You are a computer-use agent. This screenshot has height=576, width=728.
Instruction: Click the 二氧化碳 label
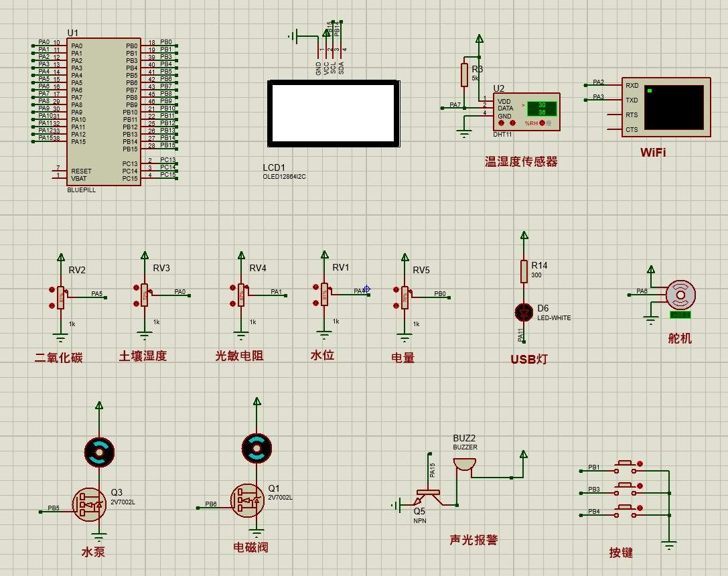pos(58,358)
